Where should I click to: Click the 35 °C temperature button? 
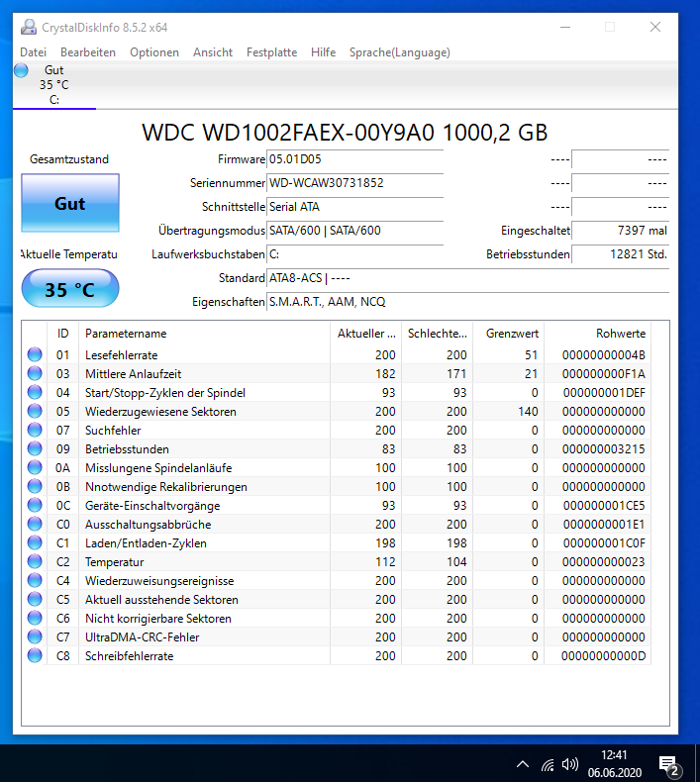pyautogui.click(x=70, y=289)
